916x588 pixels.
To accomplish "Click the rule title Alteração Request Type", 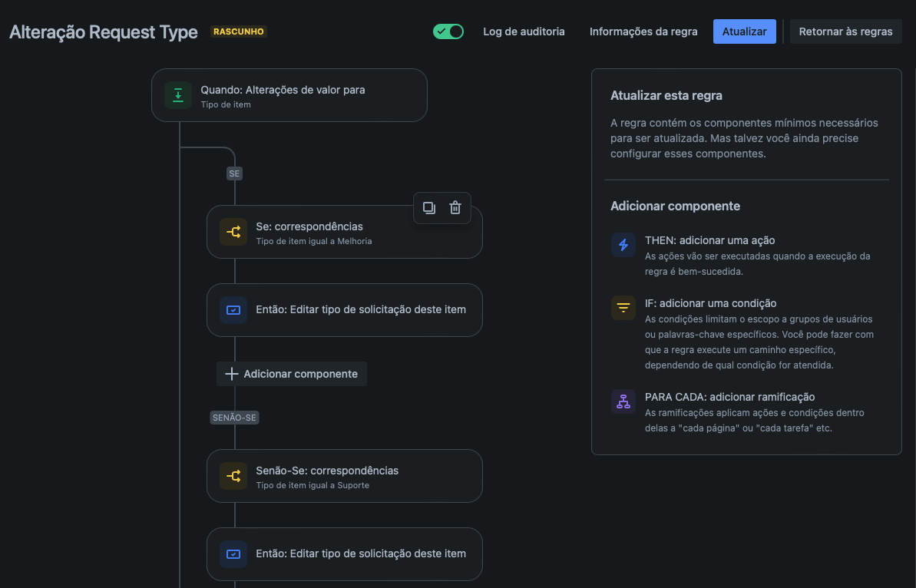I will (x=104, y=31).
